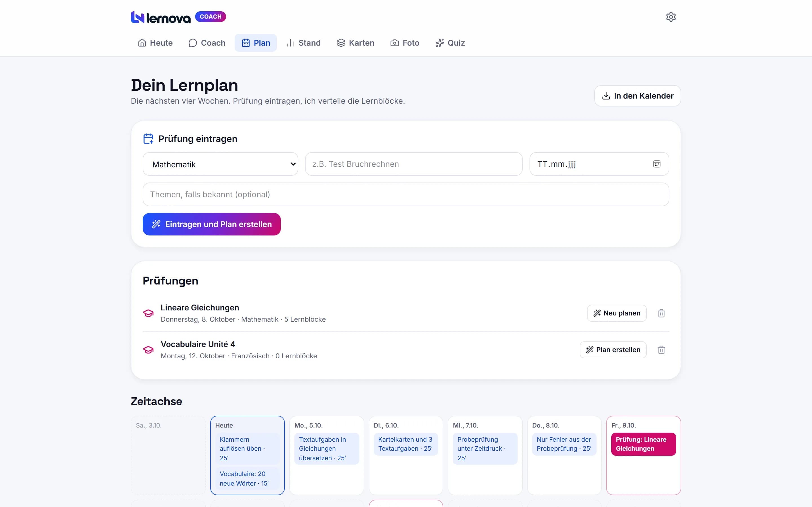
Task: Click Eintragen und Plan erstellen button
Action: click(212, 224)
